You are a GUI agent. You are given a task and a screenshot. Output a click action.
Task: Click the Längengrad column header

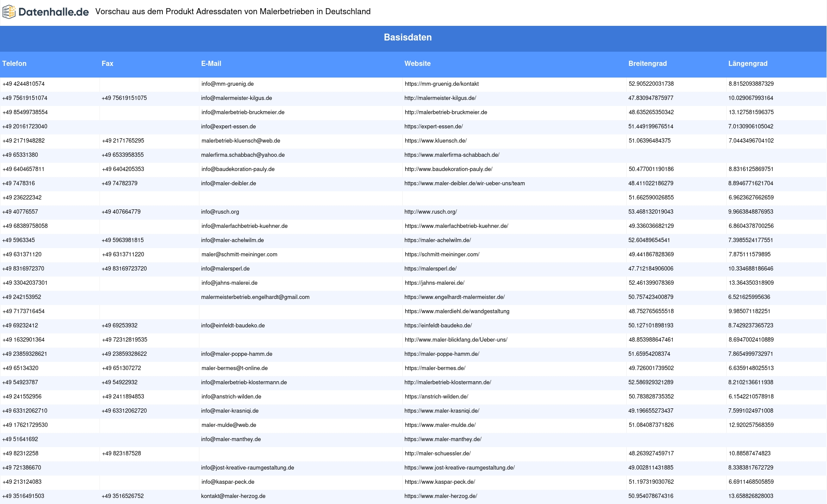pyautogui.click(x=748, y=63)
